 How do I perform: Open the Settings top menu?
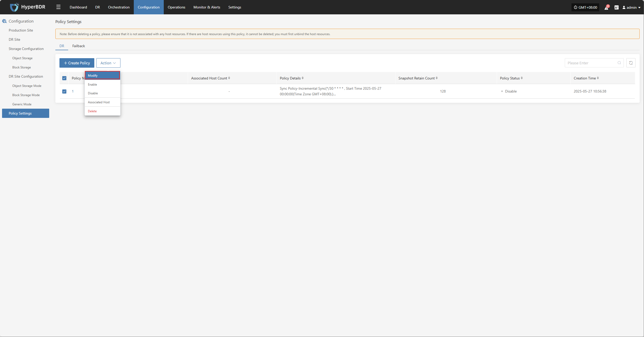234,7
